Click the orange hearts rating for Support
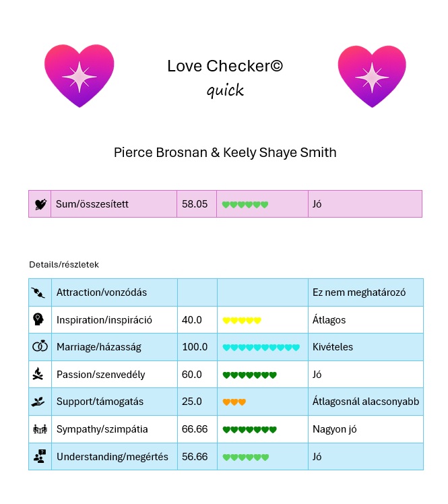Screen dimensions: 448x504 click(234, 402)
